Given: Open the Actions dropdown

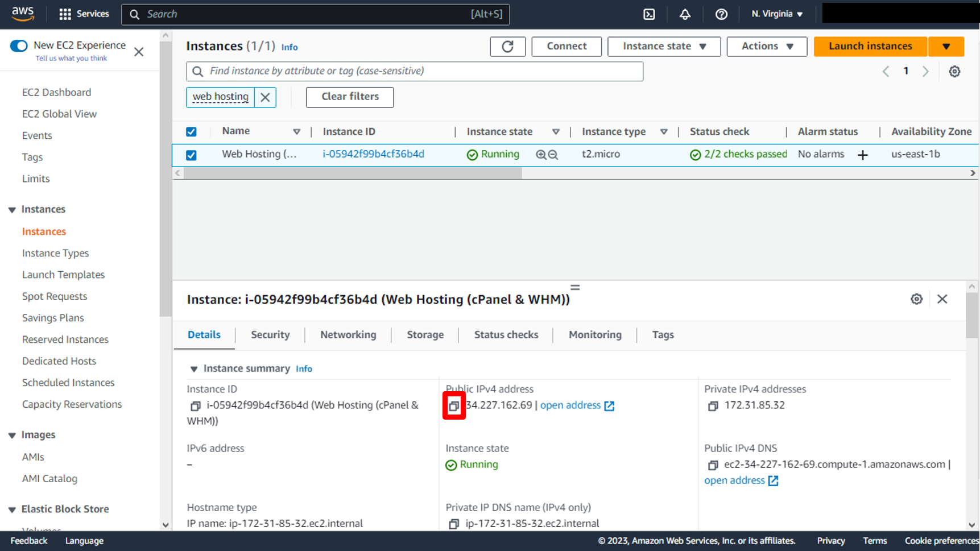Looking at the screenshot, I should click(x=767, y=47).
